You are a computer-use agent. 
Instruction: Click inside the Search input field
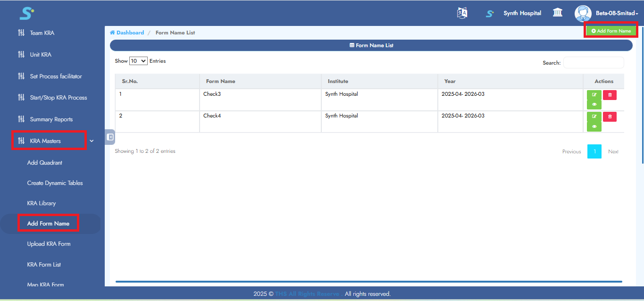[x=593, y=62]
